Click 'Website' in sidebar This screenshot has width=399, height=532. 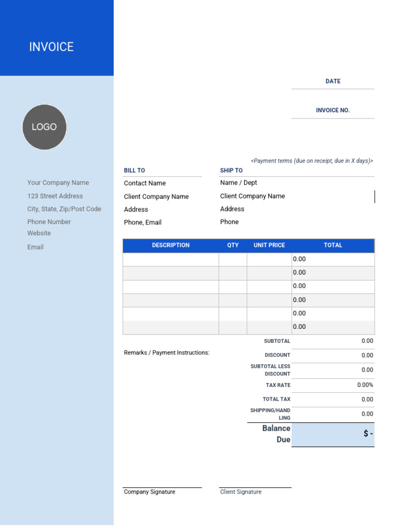click(x=39, y=233)
